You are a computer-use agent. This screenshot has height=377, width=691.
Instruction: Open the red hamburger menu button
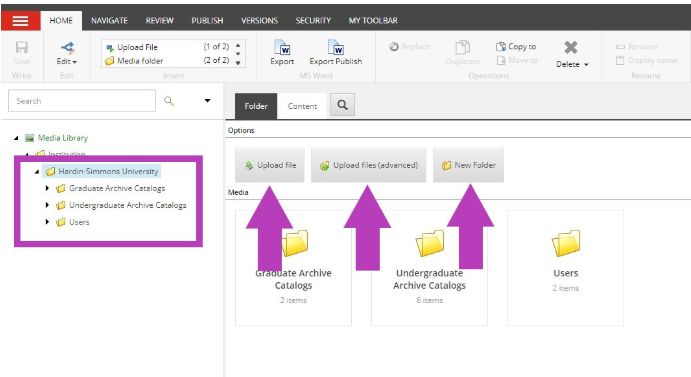click(x=20, y=20)
